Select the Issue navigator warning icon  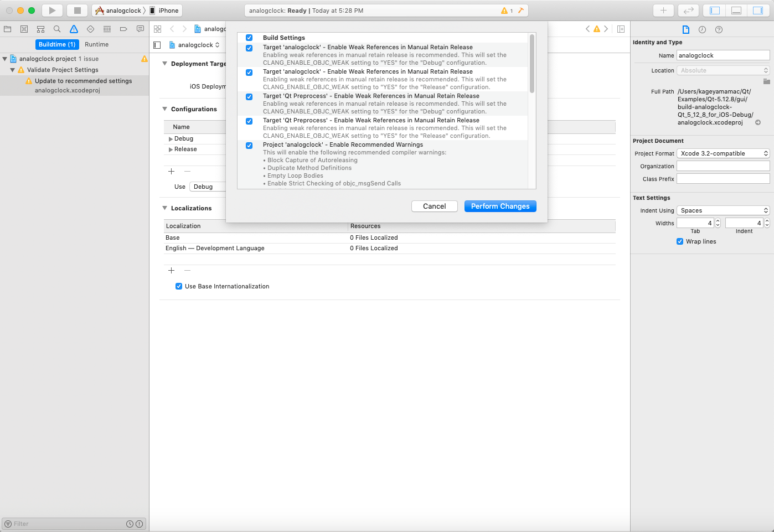74,29
